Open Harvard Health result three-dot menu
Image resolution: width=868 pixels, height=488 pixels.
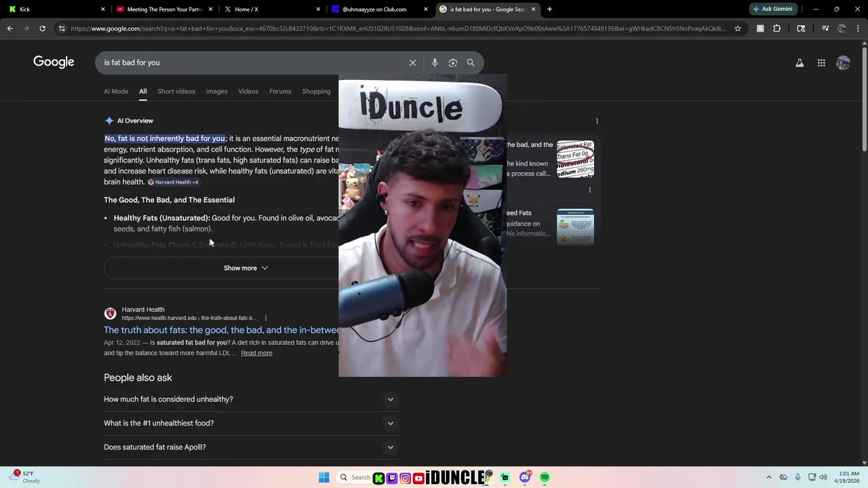(x=266, y=318)
